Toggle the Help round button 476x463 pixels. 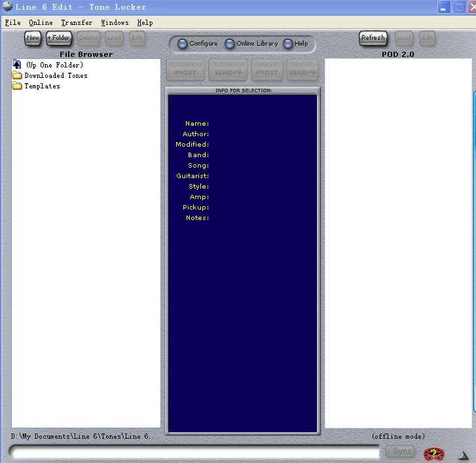click(288, 44)
